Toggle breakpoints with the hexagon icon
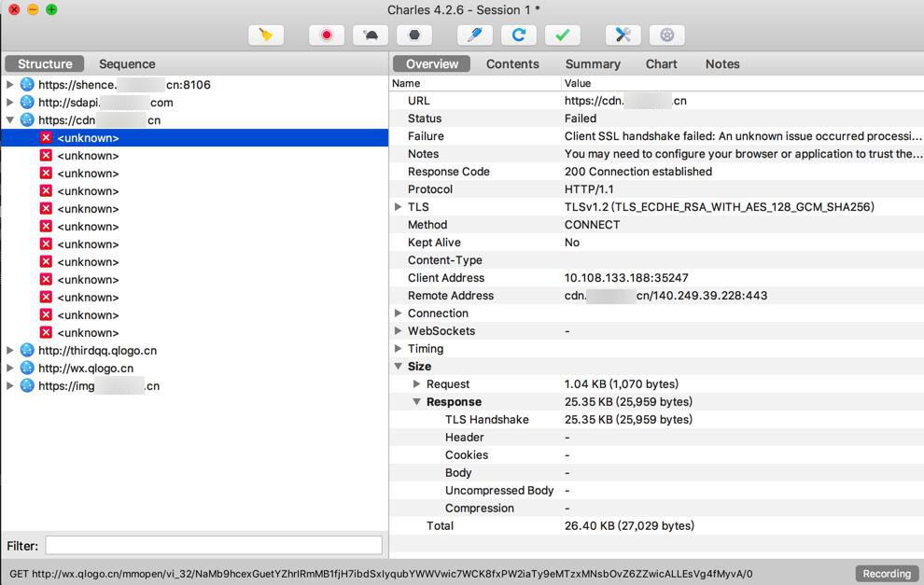 (414, 35)
